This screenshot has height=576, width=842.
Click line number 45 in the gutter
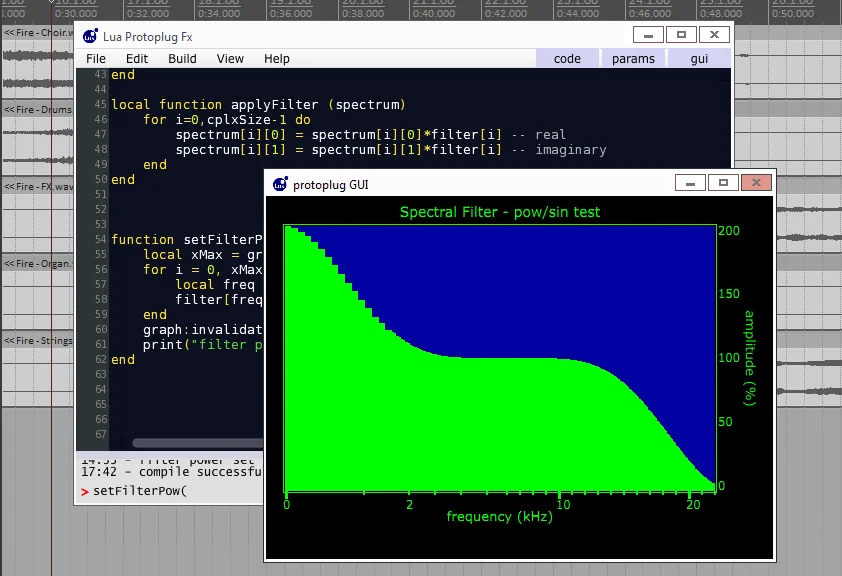click(x=100, y=105)
